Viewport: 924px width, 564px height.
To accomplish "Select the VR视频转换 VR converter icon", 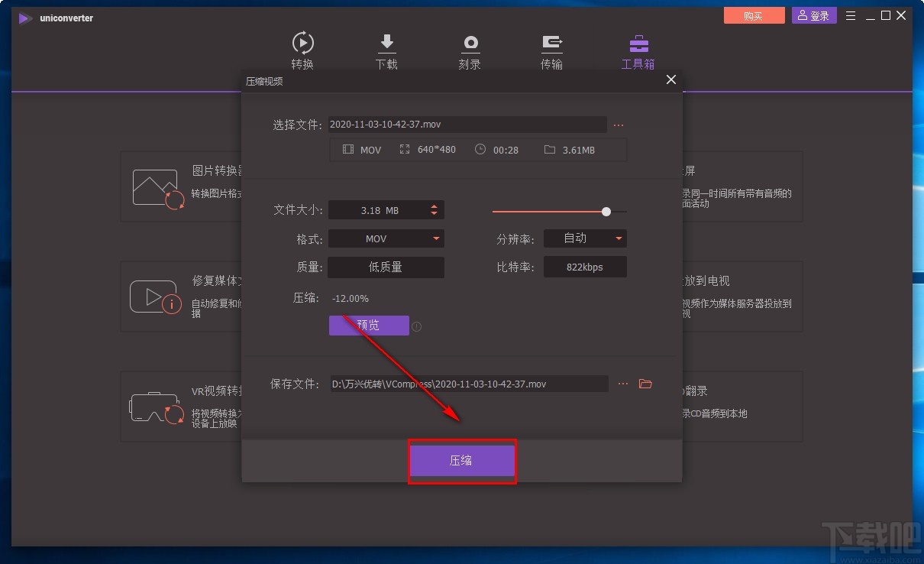I will [156, 406].
